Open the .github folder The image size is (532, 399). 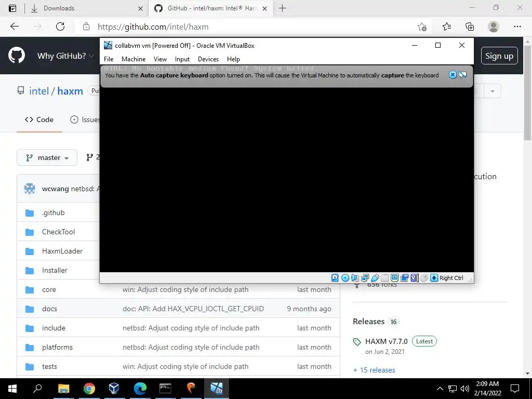tap(54, 212)
